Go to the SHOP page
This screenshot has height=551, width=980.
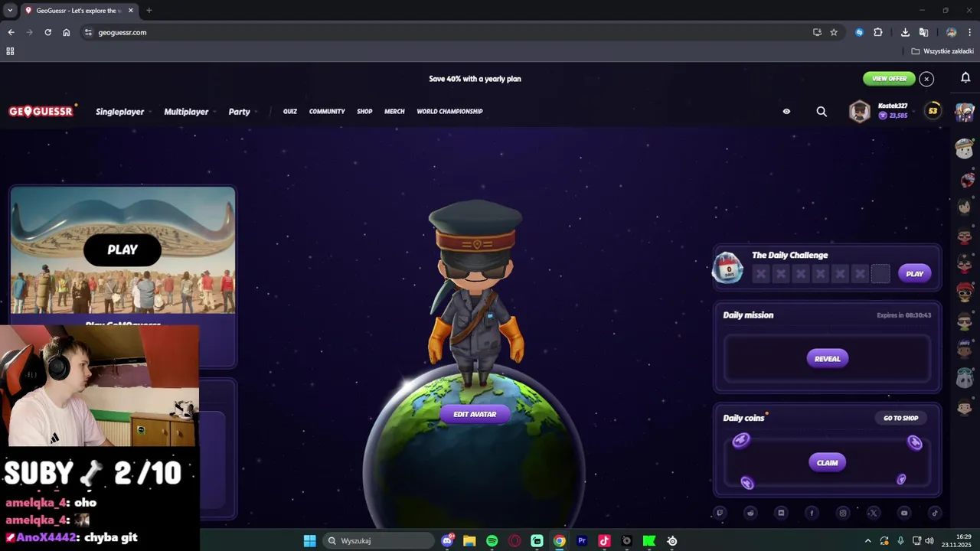tap(364, 112)
